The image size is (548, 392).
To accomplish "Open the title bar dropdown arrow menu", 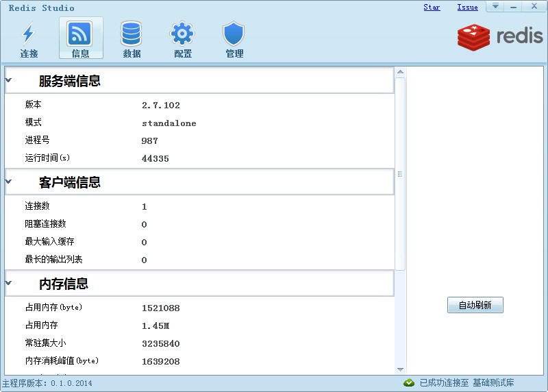I will coord(495,6).
